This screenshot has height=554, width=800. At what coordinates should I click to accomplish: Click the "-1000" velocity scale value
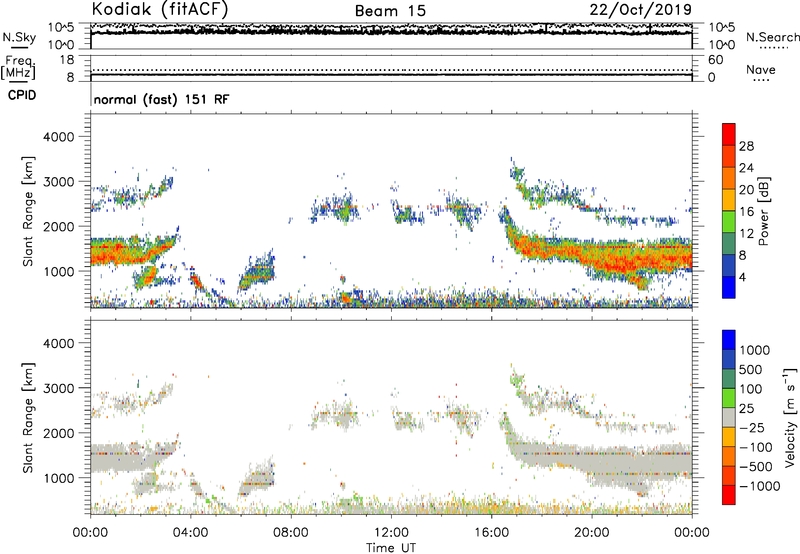point(760,486)
